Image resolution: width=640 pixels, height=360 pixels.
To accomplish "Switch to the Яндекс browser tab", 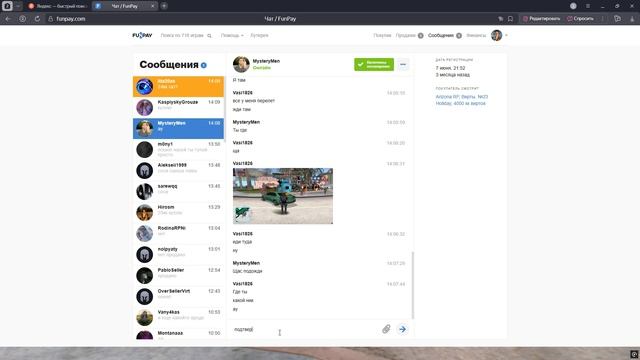I will [58, 6].
